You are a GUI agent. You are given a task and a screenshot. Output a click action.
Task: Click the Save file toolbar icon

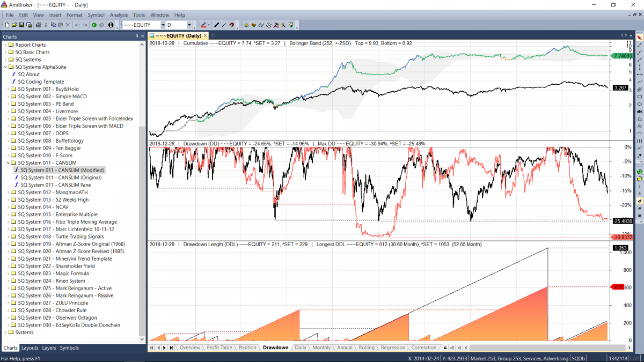tap(21, 25)
